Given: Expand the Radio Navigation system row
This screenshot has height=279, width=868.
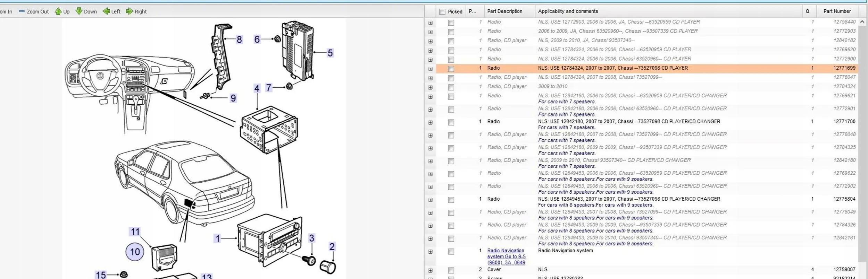Looking at the screenshot, I should [x=431, y=252].
